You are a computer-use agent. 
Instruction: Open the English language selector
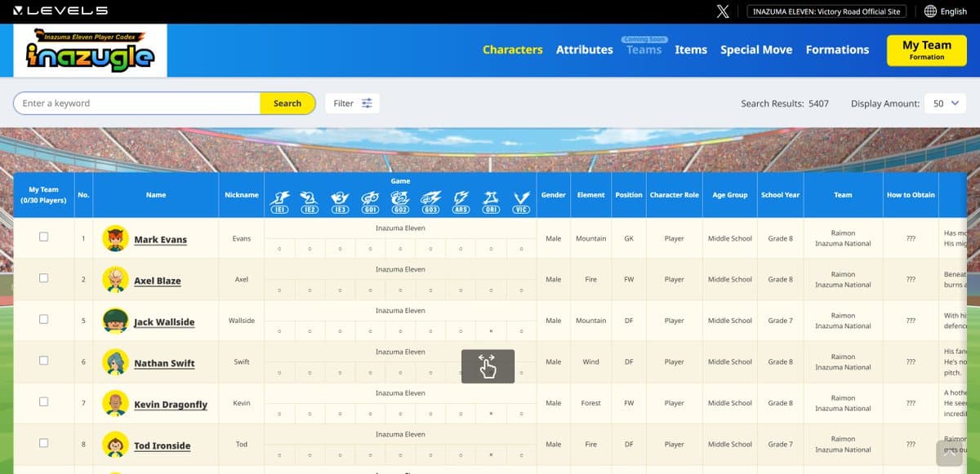click(946, 11)
